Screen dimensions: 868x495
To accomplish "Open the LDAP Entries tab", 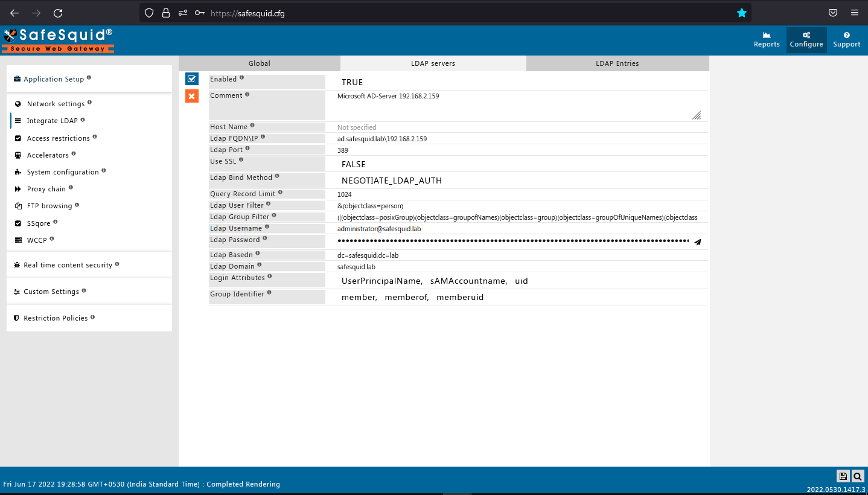I will pos(617,63).
